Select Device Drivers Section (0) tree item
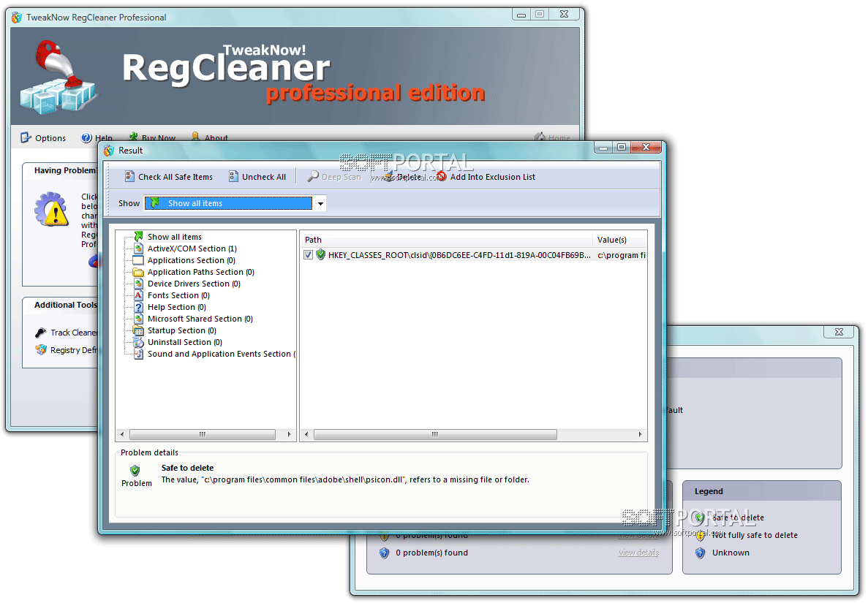 click(x=194, y=284)
